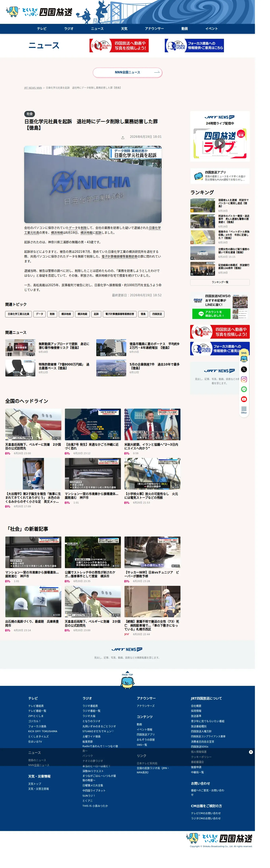This screenshot has height=868, width=270.
Task: Open the ニュース menu in the navigation bar
Action: pyautogui.click(x=97, y=29)
